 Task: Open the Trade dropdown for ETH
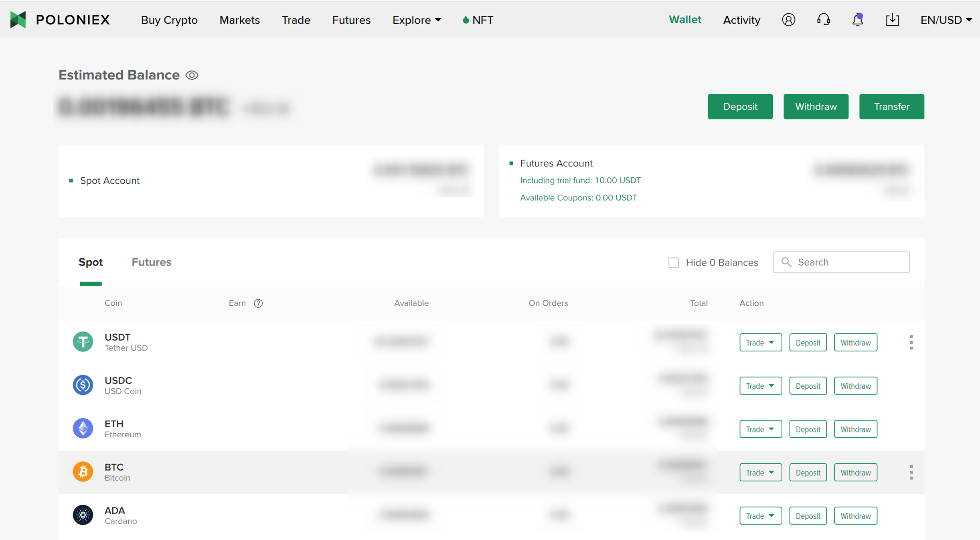(x=761, y=429)
